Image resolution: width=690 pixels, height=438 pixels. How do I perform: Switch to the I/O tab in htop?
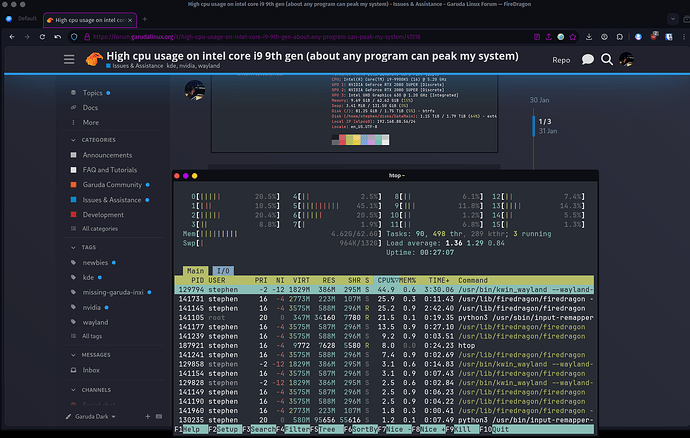[x=223, y=271]
